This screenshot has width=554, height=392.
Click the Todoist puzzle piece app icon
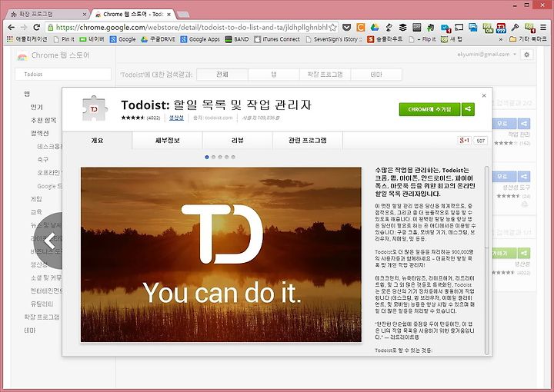(94, 108)
